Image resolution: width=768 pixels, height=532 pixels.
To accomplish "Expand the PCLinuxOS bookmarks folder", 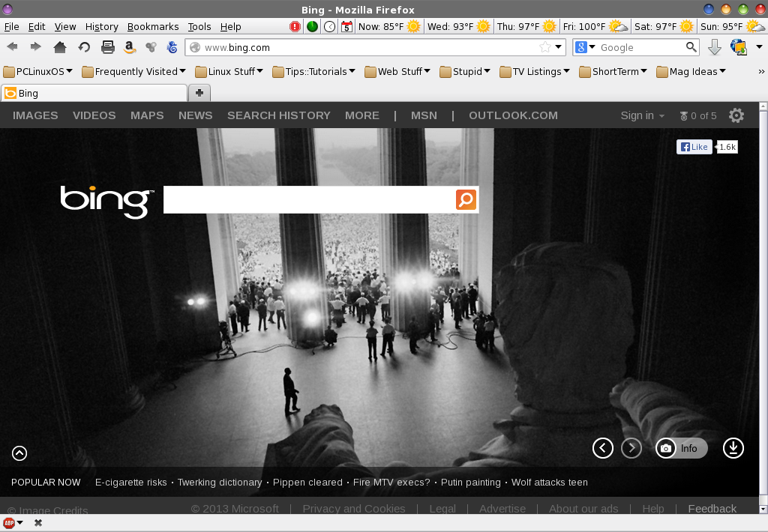I will [x=38, y=72].
